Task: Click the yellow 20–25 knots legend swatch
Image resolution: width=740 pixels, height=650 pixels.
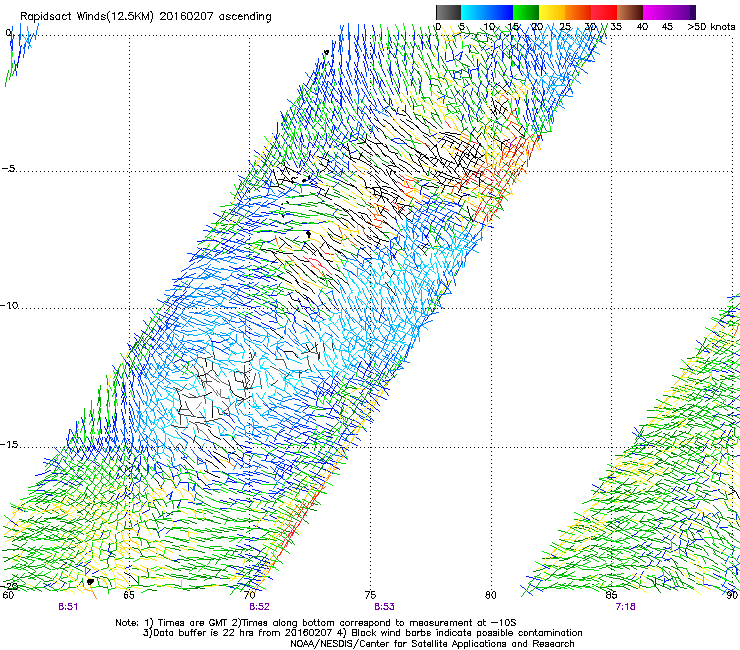Action: pos(552,12)
